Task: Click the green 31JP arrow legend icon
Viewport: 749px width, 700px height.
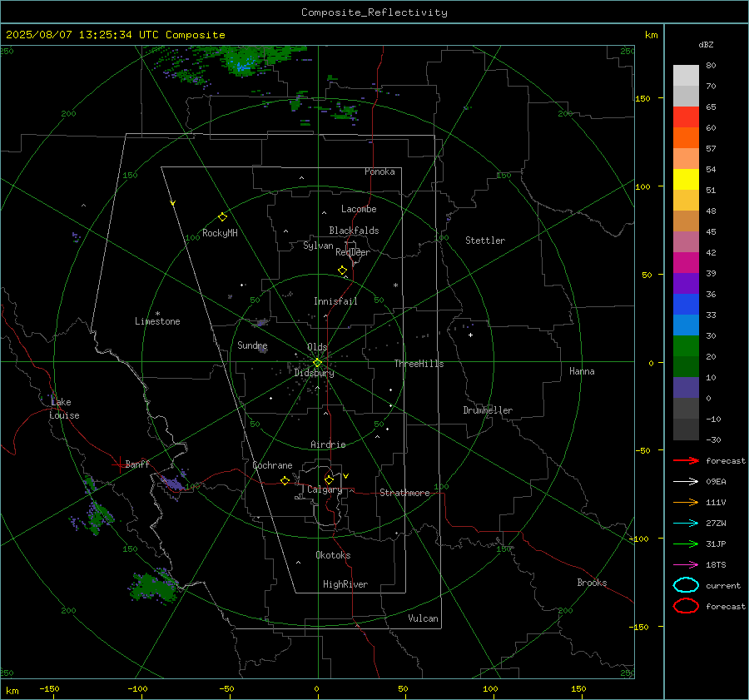Action: [x=686, y=544]
